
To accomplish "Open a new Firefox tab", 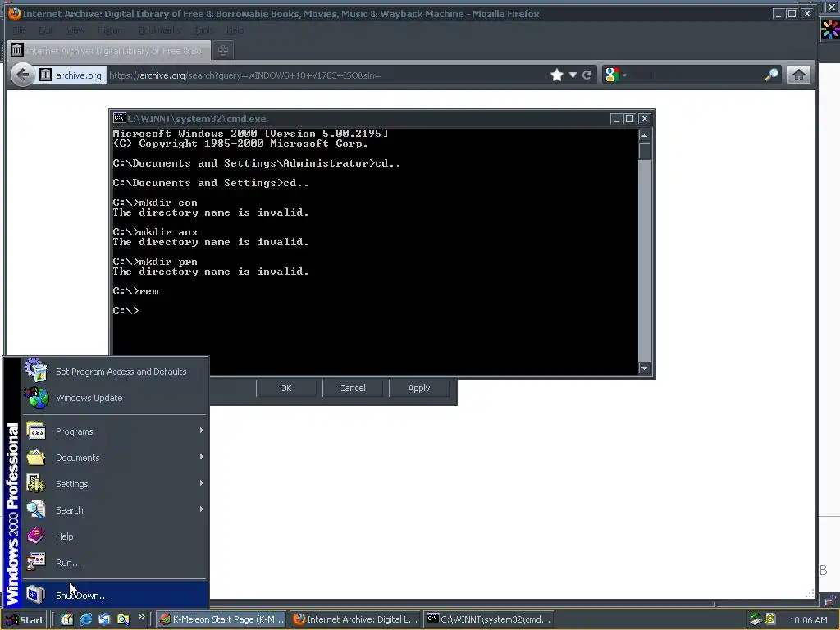I will click(223, 50).
